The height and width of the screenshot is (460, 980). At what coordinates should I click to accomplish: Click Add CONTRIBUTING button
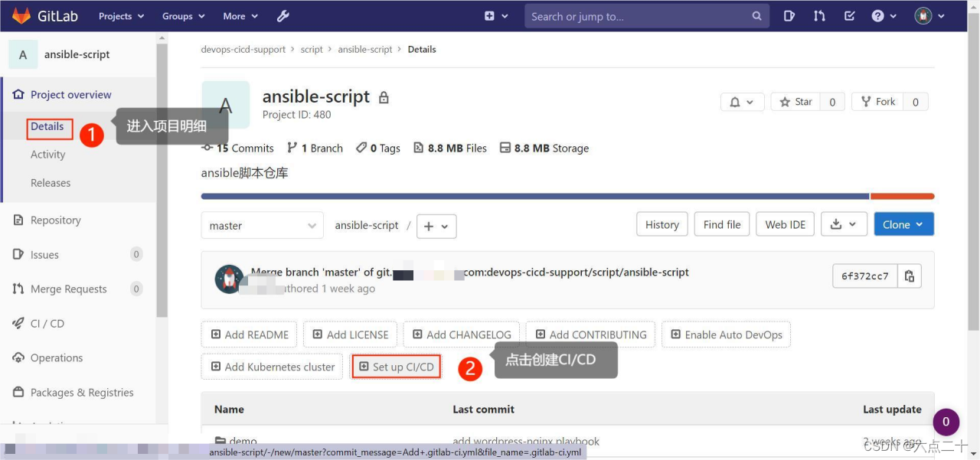pos(590,334)
